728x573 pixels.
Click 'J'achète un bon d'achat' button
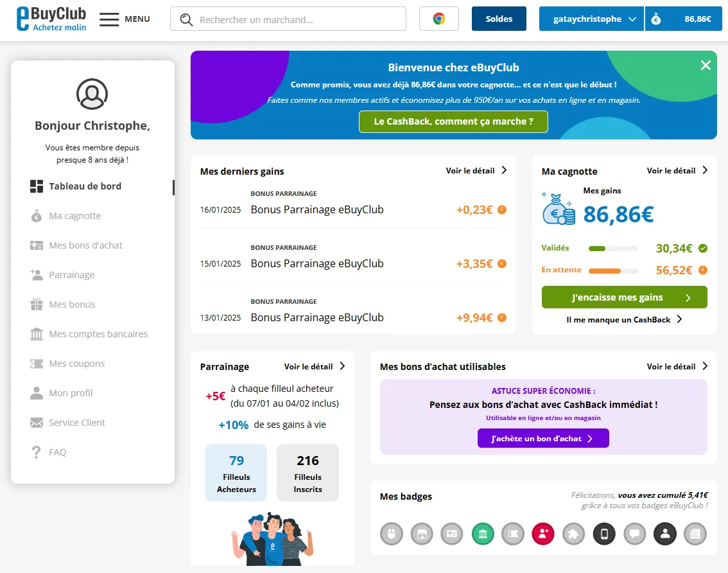[x=543, y=438]
